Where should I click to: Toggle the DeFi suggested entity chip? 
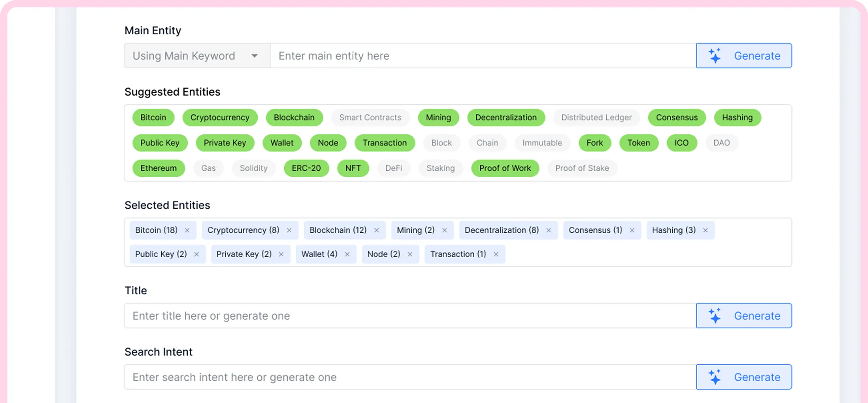pyautogui.click(x=394, y=168)
